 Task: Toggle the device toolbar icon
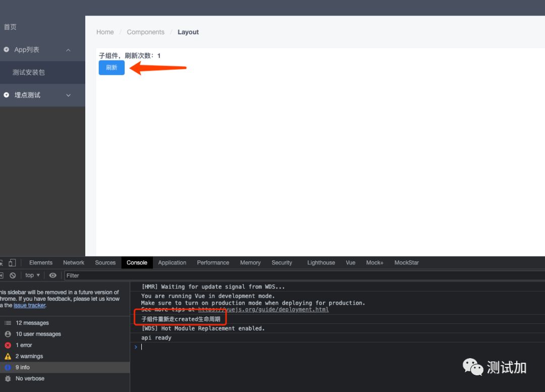(x=12, y=263)
